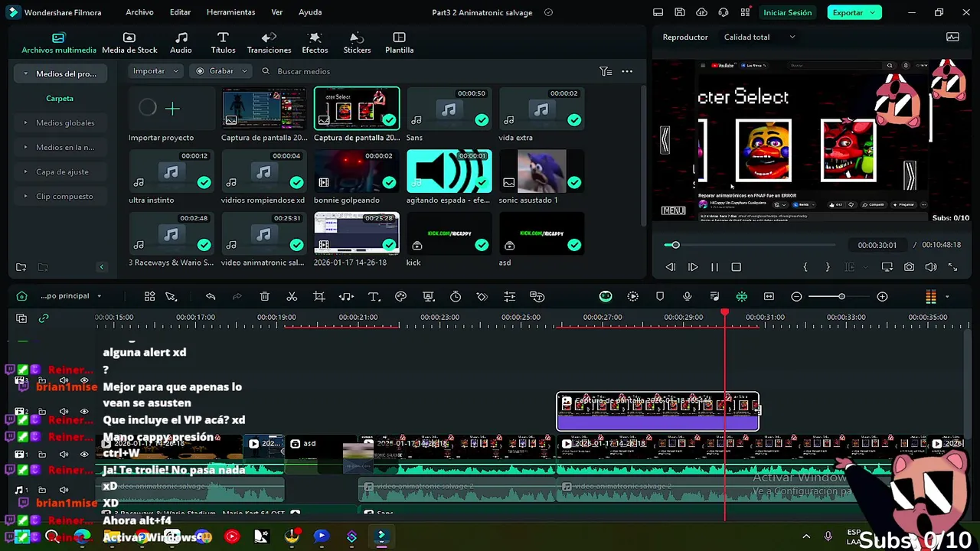Open the Transiciones tab
980x551 pixels.
269,43
